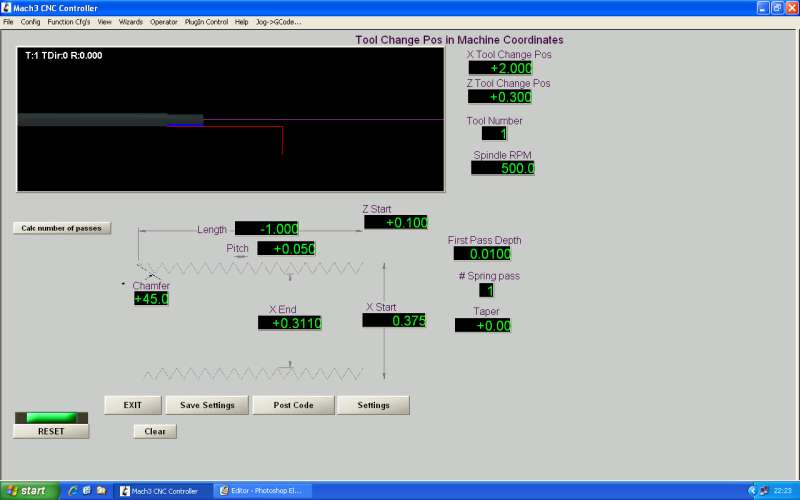
Task: Open the Config menu
Action: [30, 22]
